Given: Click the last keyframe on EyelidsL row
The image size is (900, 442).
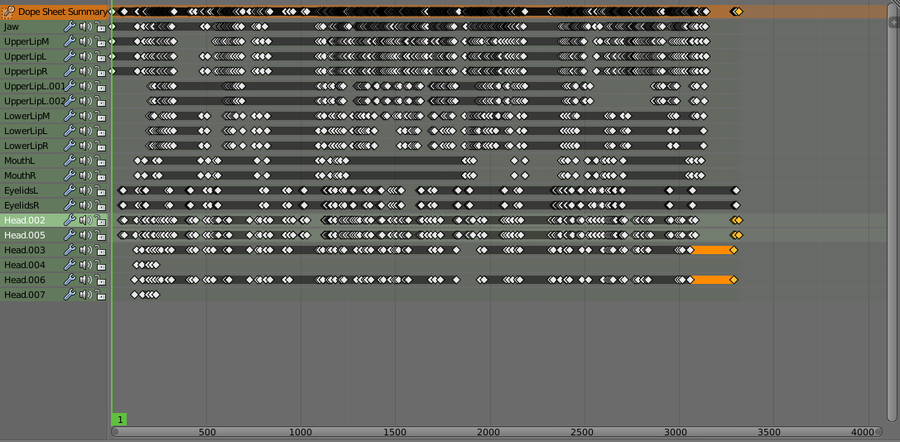Looking at the screenshot, I should click(736, 191).
